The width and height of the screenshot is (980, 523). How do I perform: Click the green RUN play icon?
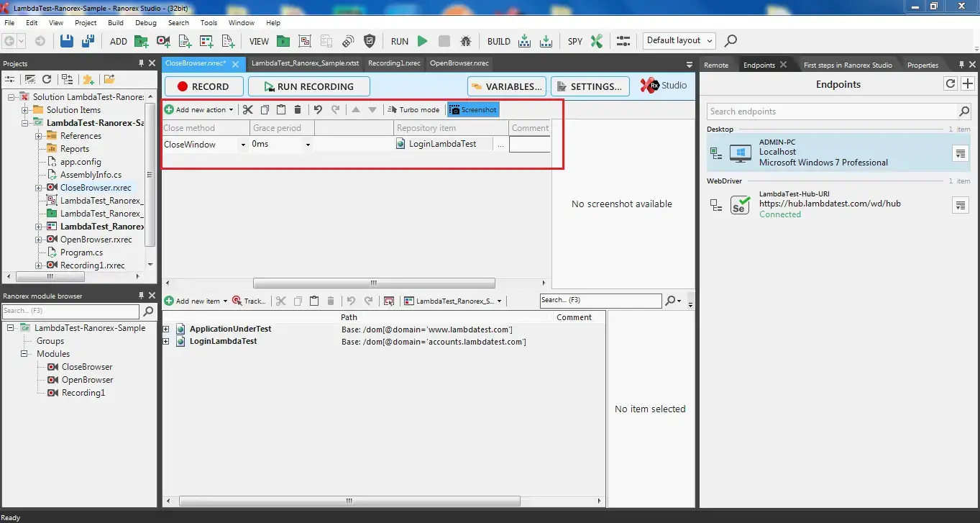(x=423, y=41)
